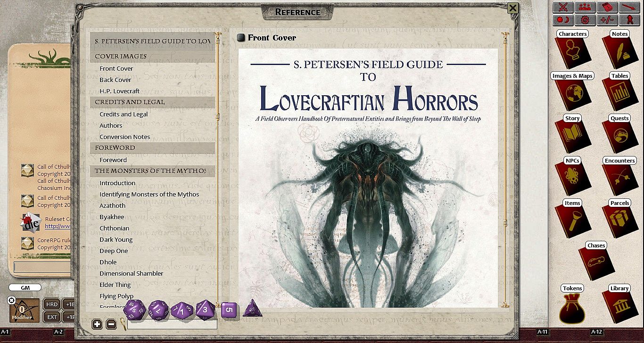
Task: Open the plus/minus modifiers button
Action: coord(607,20)
